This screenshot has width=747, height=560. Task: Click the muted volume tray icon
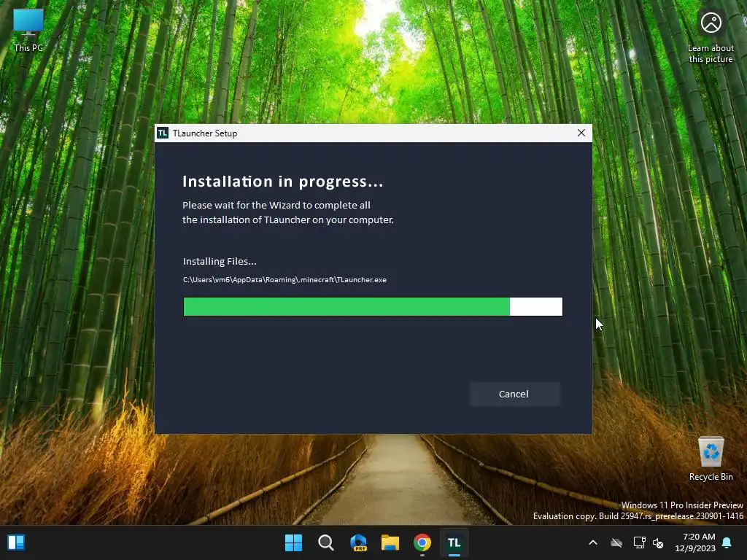tap(659, 542)
